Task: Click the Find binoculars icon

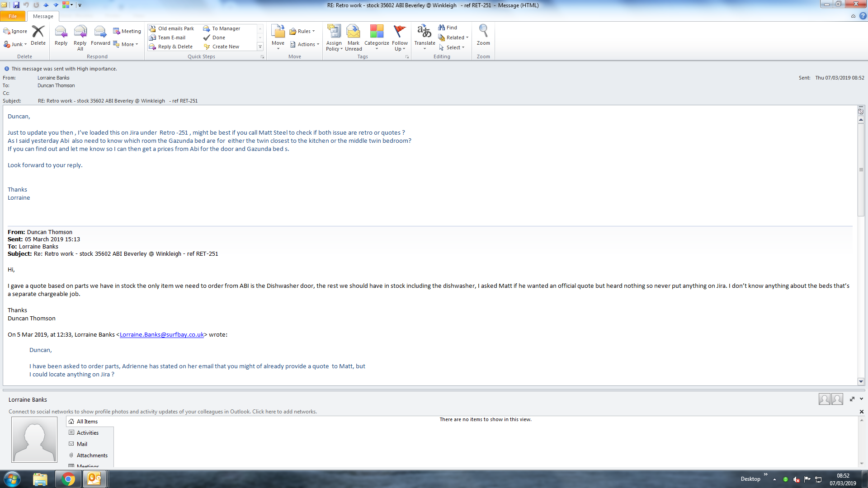Action: pos(442,28)
